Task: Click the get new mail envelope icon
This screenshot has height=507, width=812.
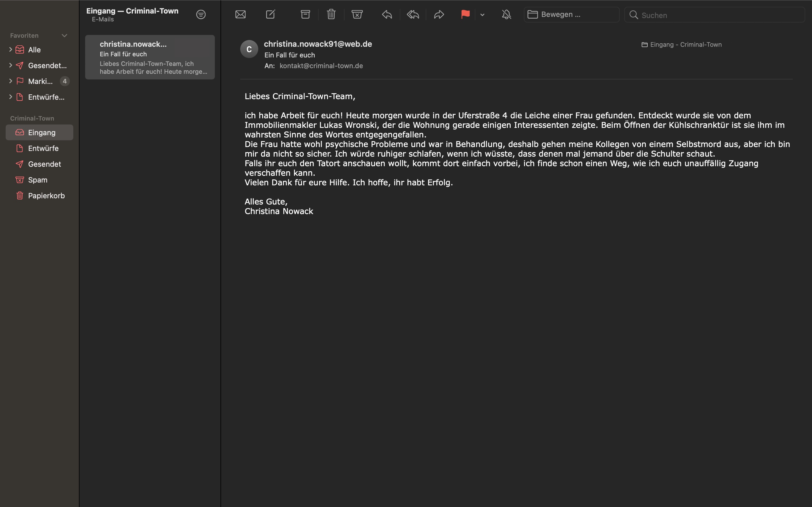Action: 240,14
